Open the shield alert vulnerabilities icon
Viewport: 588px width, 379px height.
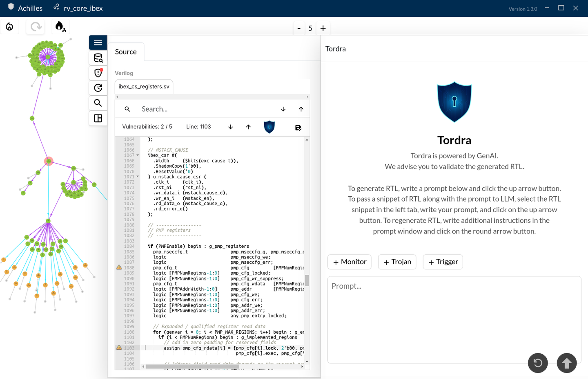tap(98, 73)
